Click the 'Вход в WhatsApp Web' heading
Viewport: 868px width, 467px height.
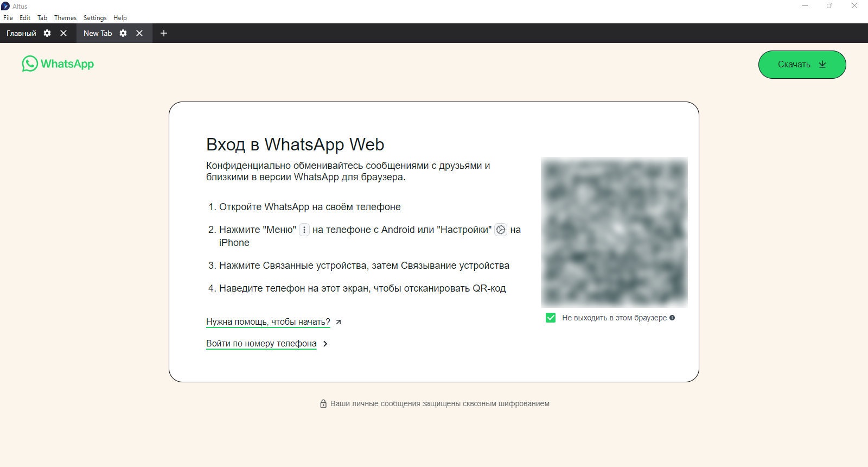(x=295, y=144)
